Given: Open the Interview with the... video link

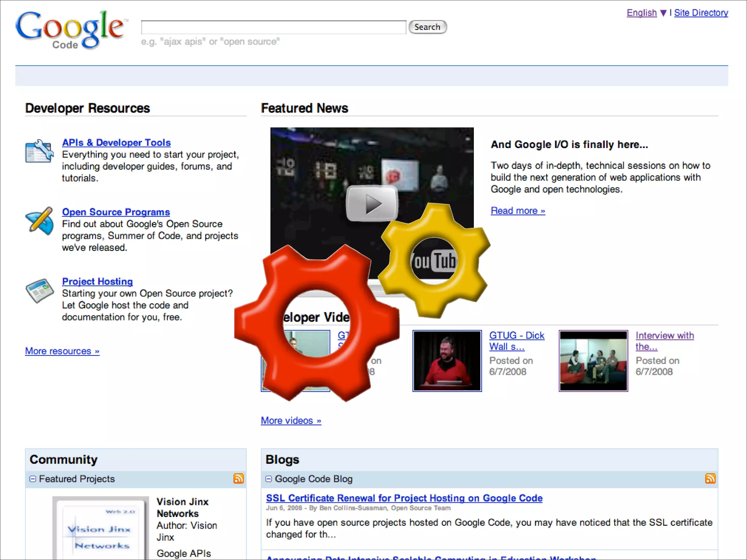Looking at the screenshot, I should pyautogui.click(x=665, y=341).
